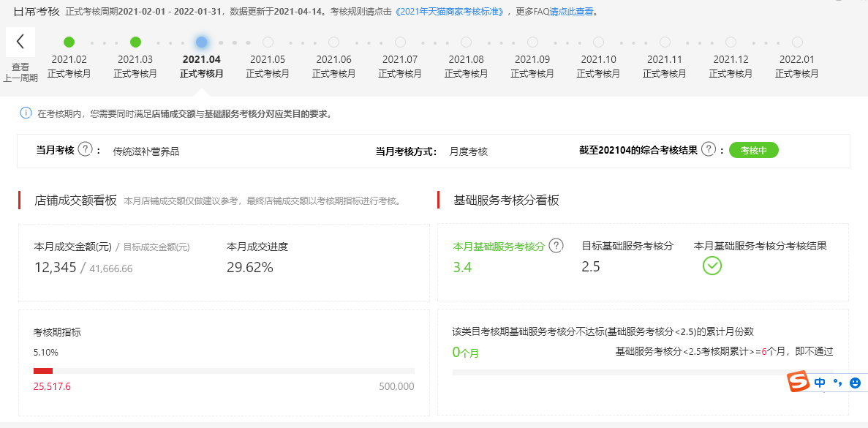868x428 pixels.
Task: Toggle the 中 Chinese input mode icon
Action: [x=820, y=382]
